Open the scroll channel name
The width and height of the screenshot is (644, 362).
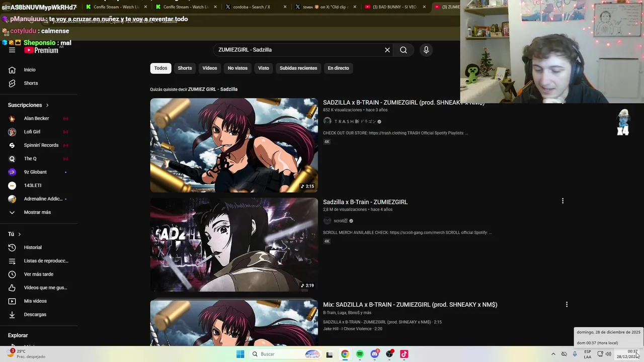click(x=341, y=221)
